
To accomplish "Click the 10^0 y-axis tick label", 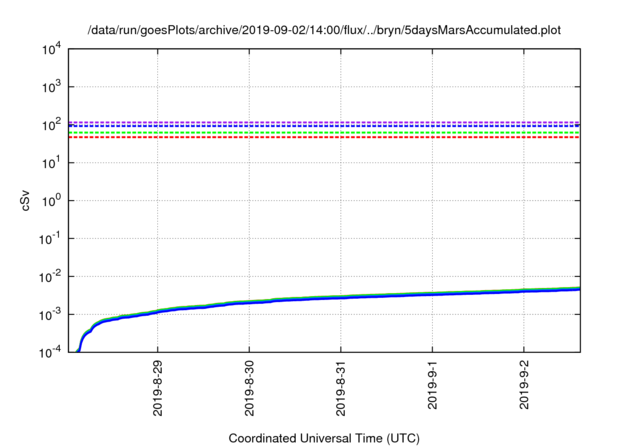I will [51, 201].
